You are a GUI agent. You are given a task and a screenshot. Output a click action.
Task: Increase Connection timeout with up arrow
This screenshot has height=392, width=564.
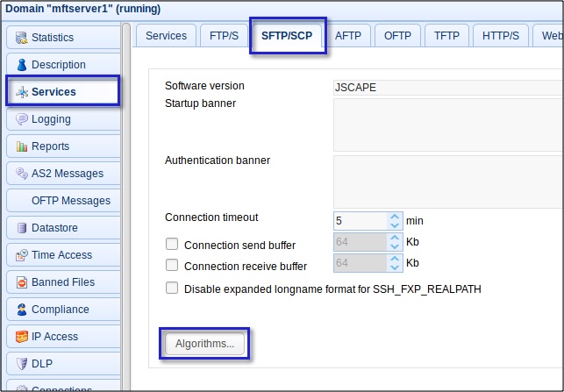pos(394,216)
